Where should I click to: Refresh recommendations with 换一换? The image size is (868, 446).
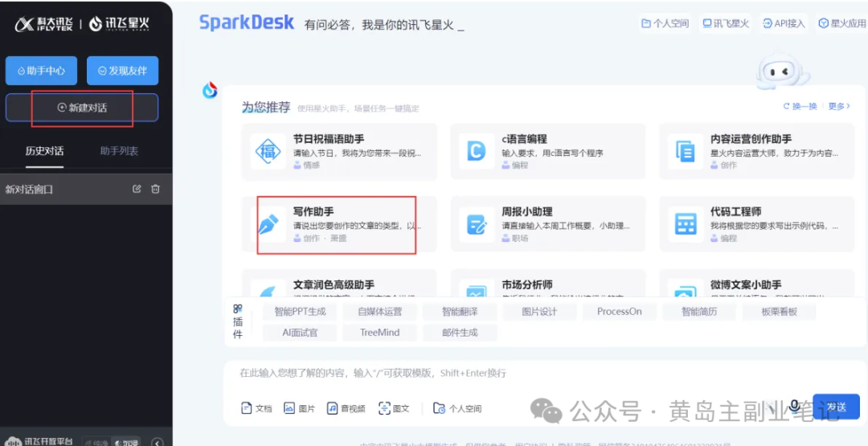tap(800, 106)
